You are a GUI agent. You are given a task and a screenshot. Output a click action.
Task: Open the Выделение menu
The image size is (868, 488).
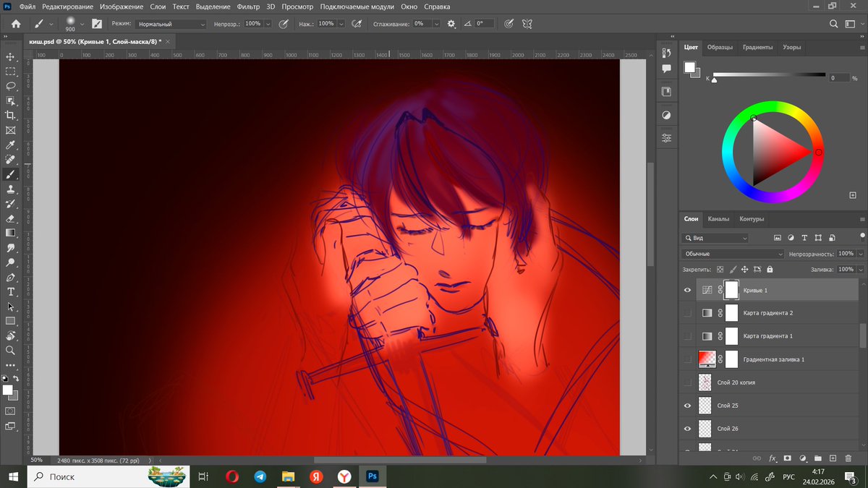click(x=213, y=7)
